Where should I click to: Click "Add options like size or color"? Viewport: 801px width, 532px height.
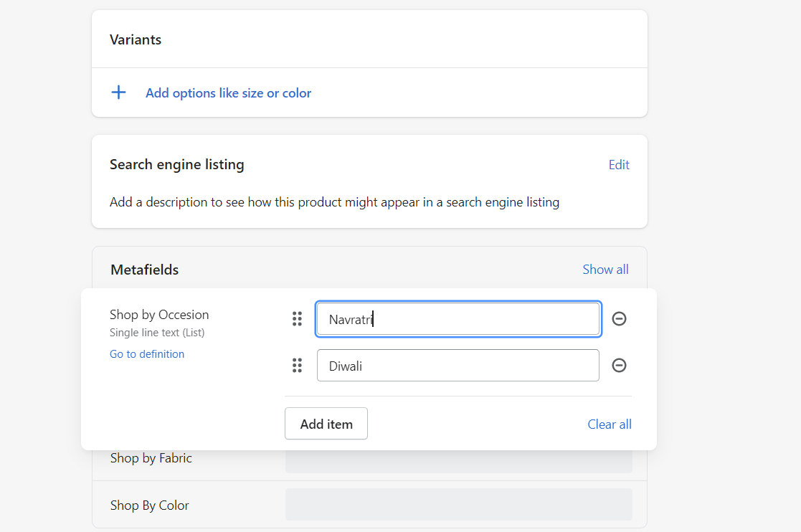pyautogui.click(x=228, y=93)
